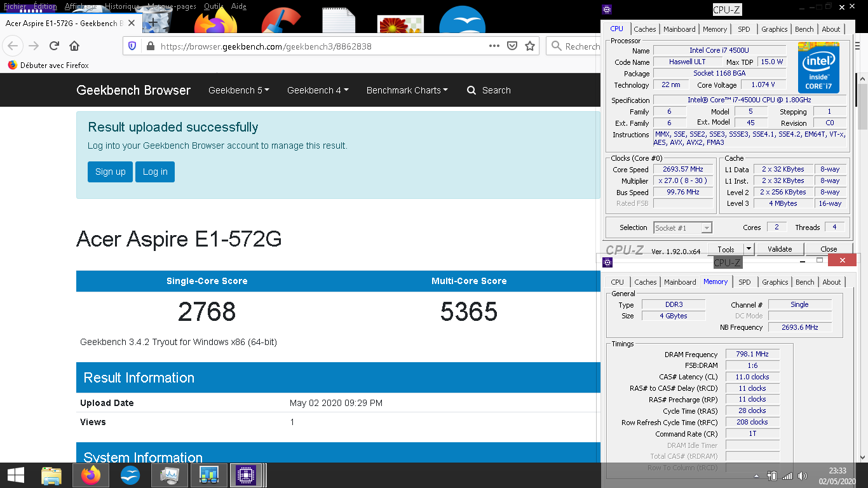Select the multi-core score 5365
Screen dimensions: 868x488
click(469, 311)
